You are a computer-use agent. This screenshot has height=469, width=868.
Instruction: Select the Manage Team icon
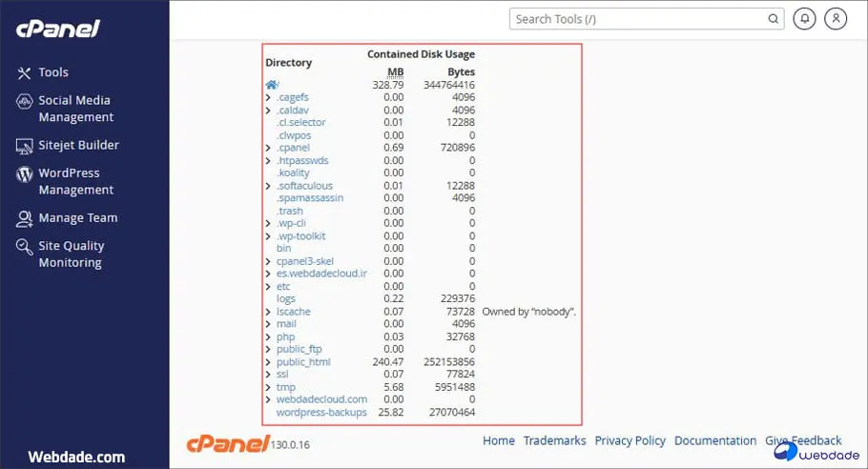24,218
